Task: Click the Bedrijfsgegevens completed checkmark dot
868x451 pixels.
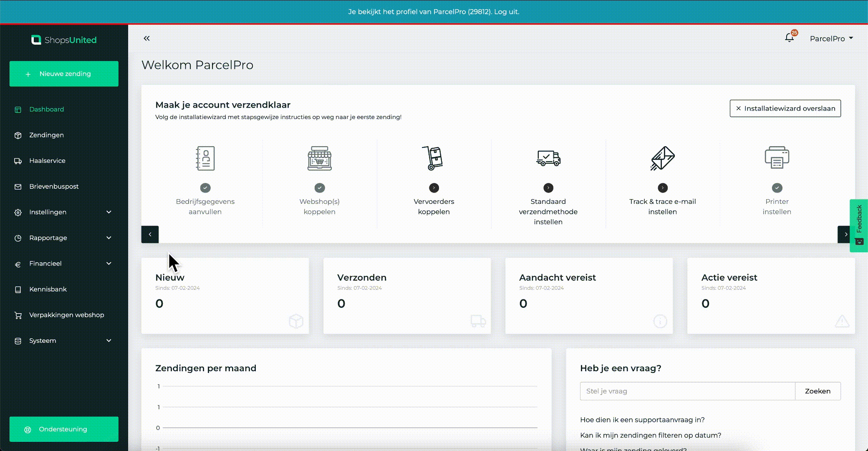Action: [205, 188]
